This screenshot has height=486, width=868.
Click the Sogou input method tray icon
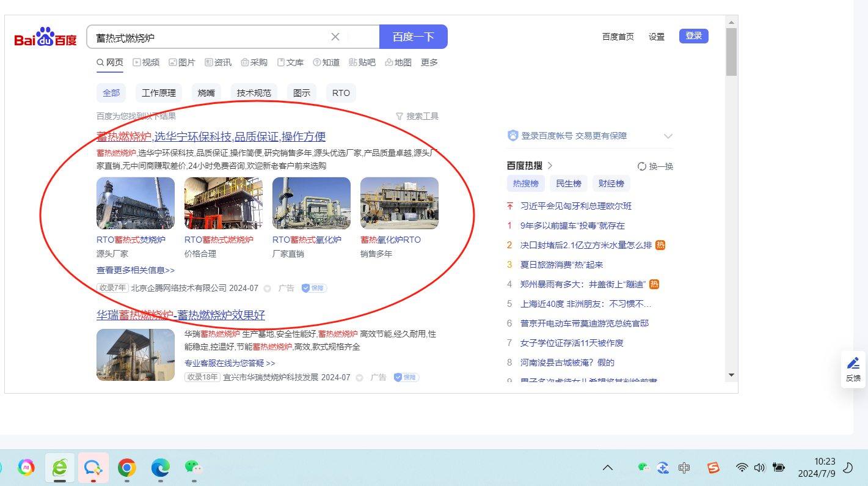point(713,468)
